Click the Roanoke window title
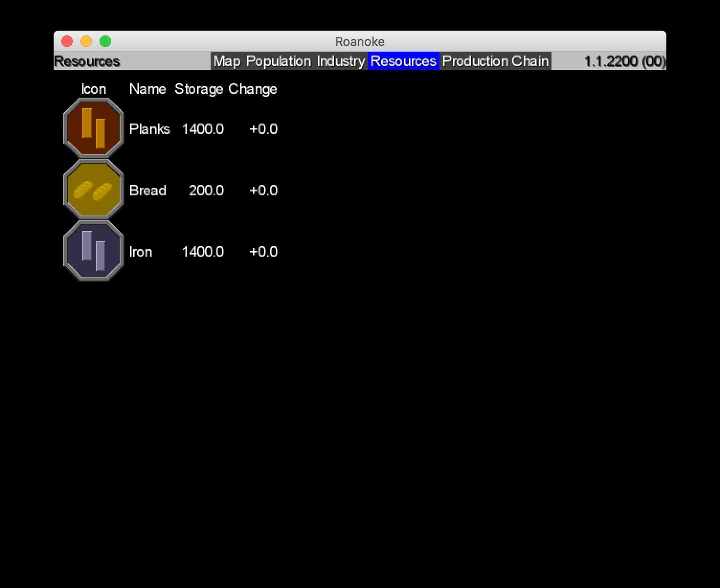Screen dimensions: 720x588 coord(360,42)
